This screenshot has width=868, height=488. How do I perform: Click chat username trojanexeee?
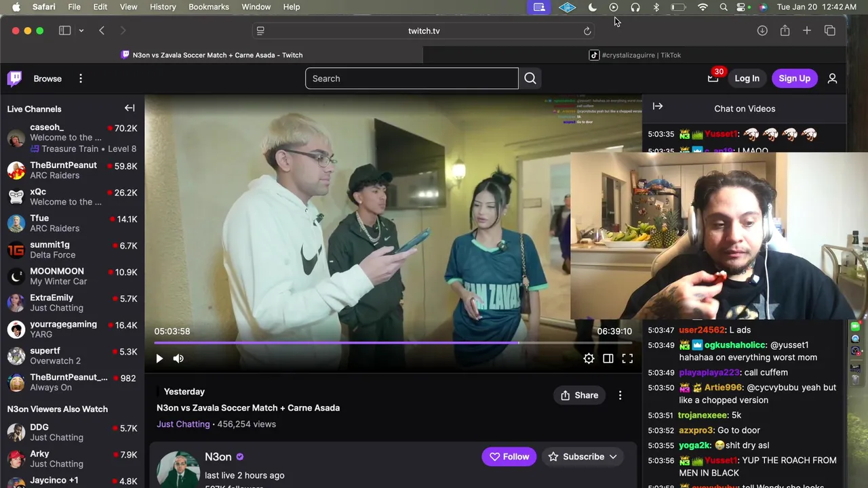point(703,415)
